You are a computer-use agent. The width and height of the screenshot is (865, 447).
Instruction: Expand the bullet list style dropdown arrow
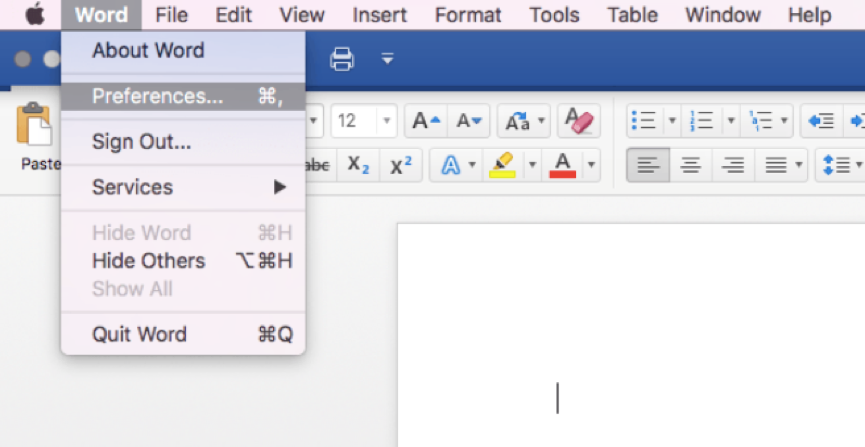(671, 121)
